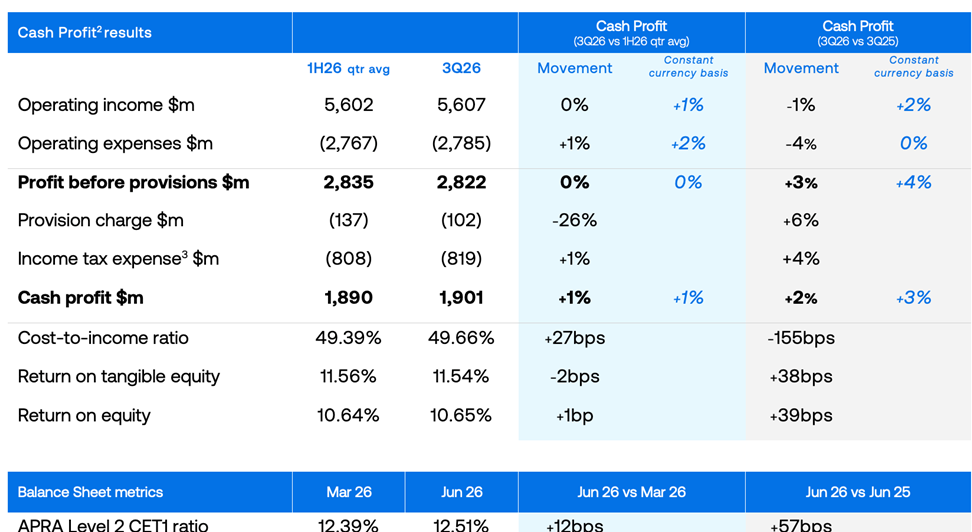Select the bold value 2,835
This screenshot has width=972, height=532.
tap(348, 182)
